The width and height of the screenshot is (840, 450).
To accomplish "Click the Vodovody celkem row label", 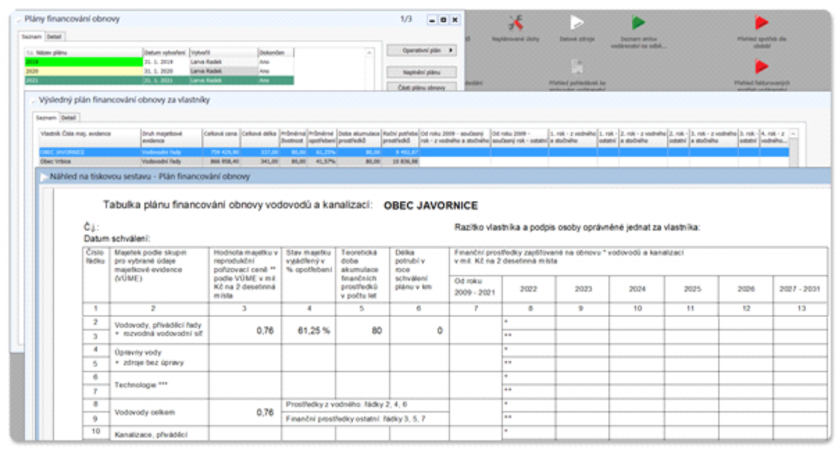I will [145, 412].
